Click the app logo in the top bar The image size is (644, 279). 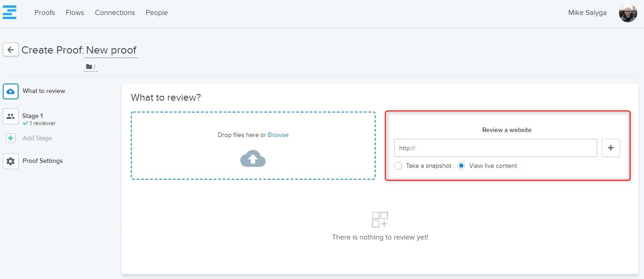pyautogui.click(x=10, y=12)
